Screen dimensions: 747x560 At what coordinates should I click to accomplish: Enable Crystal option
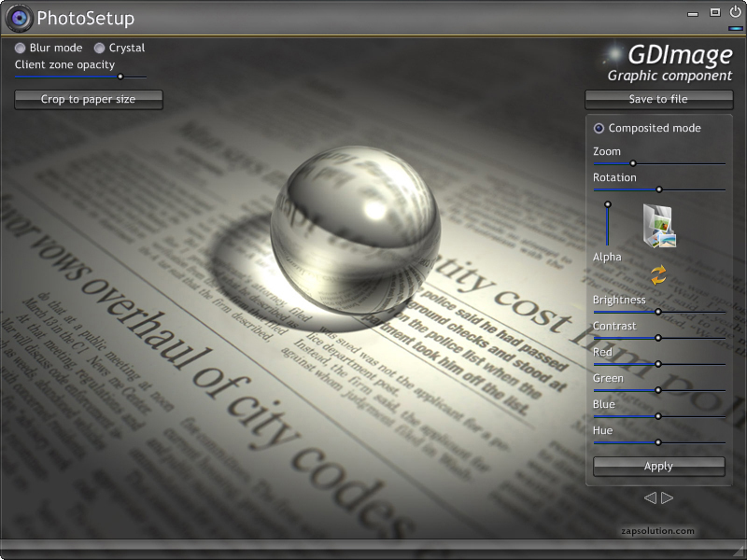(120, 49)
